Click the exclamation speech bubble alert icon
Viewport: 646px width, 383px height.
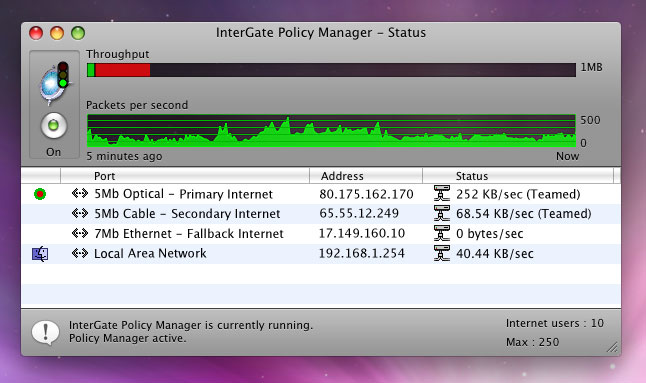click(45, 332)
